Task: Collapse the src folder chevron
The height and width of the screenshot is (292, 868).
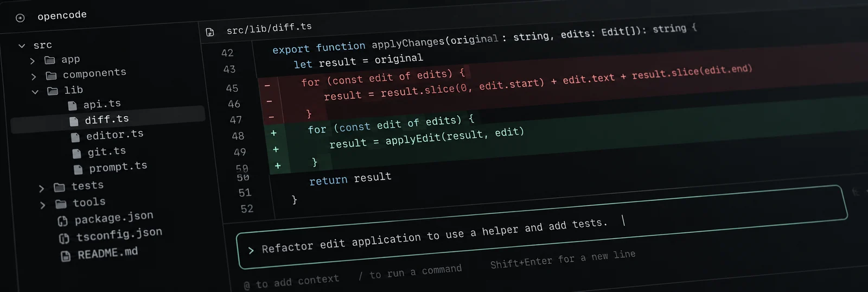Action: [x=22, y=46]
